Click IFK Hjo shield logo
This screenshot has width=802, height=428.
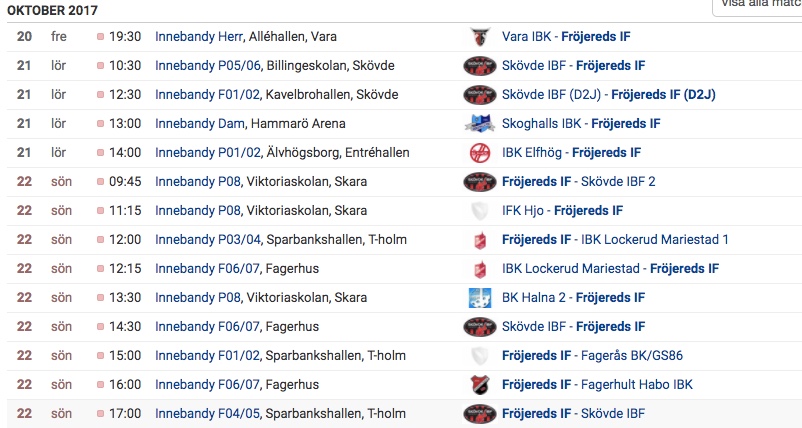[479, 211]
